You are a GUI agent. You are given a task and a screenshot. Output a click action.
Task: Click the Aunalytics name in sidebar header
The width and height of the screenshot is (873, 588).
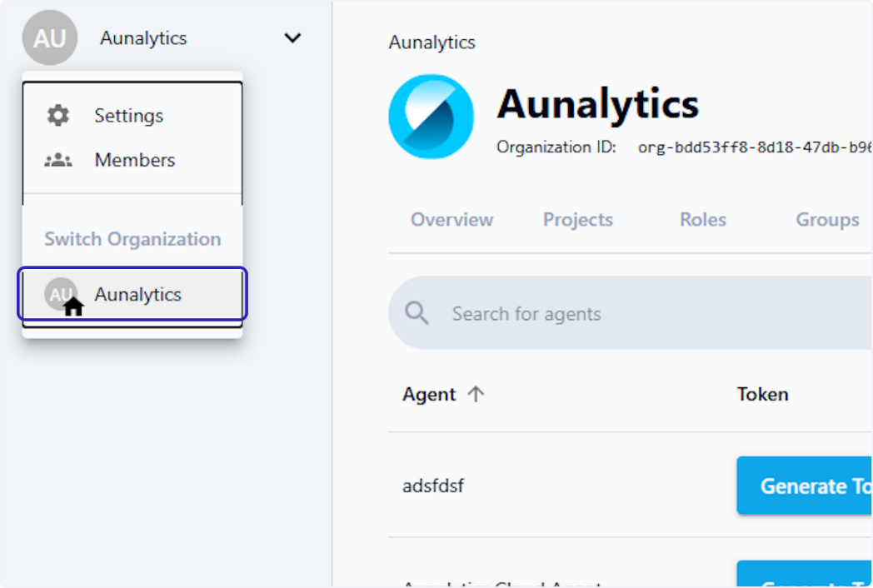(x=143, y=37)
